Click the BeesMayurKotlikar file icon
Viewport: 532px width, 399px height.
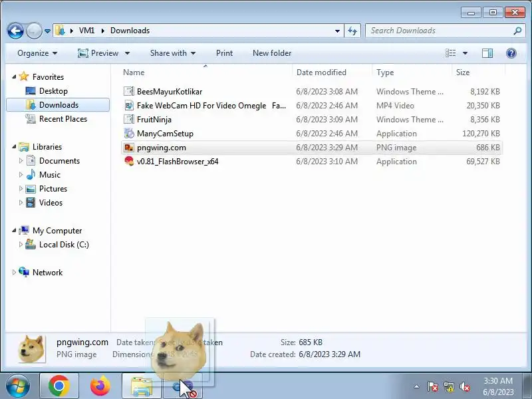click(128, 92)
